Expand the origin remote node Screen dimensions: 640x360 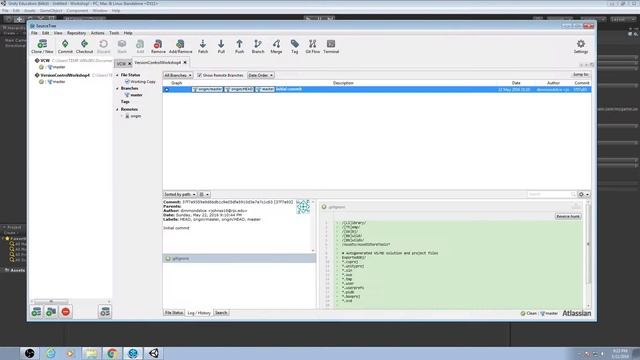tap(122, 116)
